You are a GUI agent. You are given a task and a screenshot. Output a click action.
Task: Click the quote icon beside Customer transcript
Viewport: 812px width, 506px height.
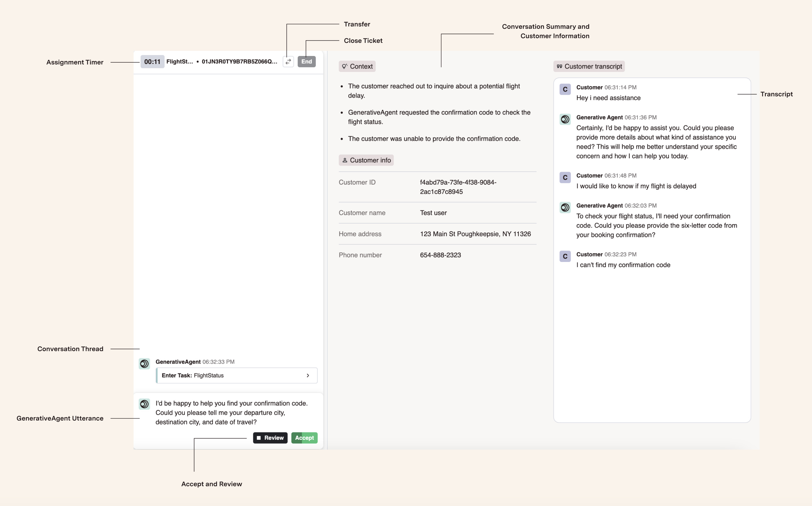[x=559, y=66]
